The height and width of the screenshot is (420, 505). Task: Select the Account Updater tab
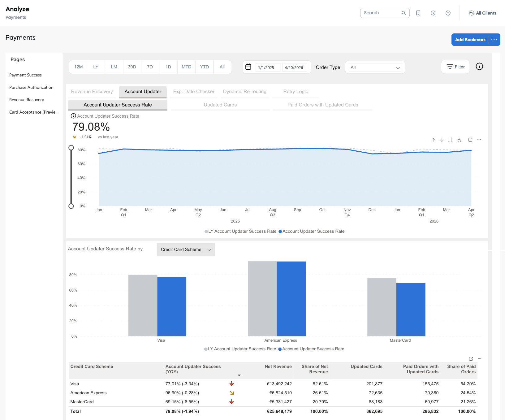click(x=143, y=92)
